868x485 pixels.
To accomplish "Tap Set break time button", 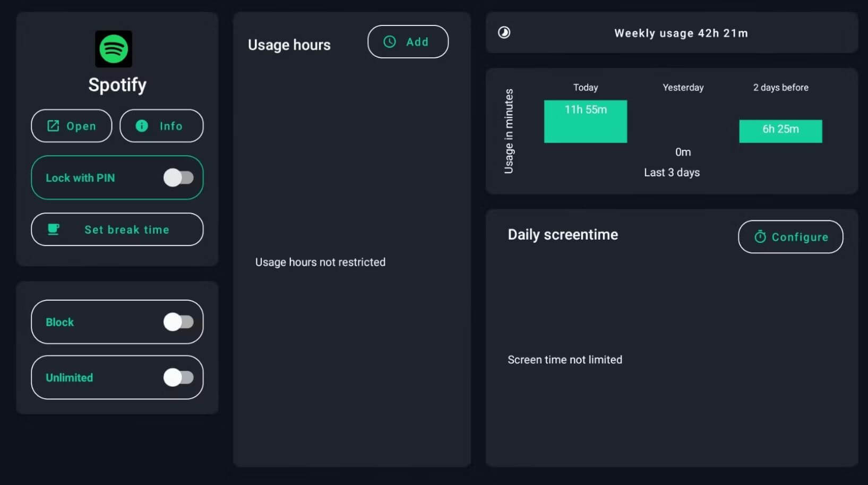I will pyautogui.click(x=117, y=229).
